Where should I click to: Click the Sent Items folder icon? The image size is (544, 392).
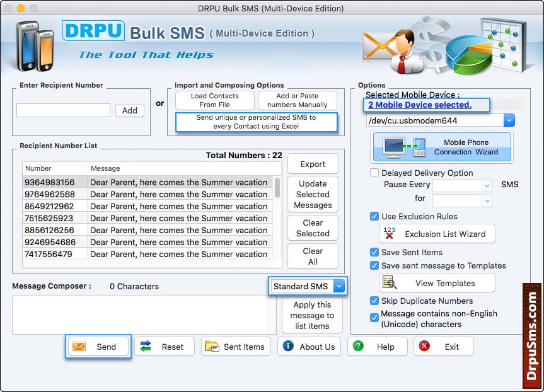coord(212,346)
